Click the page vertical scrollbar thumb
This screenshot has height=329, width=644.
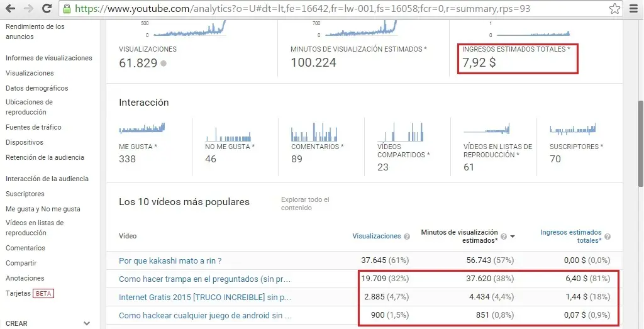coord(640,143)
